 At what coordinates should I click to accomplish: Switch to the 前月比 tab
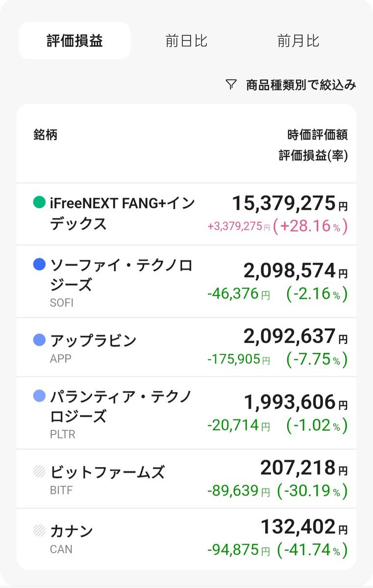coord(298,41)
